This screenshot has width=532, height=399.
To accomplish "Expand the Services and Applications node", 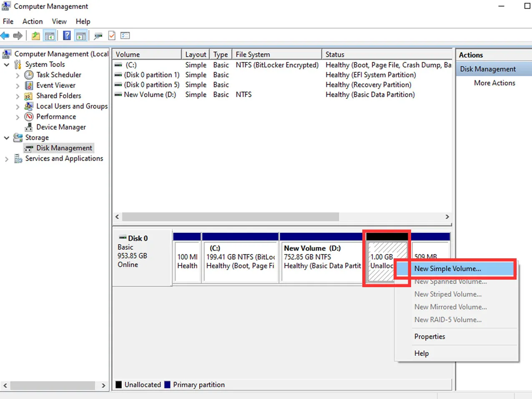I will (x=7, y=159).
